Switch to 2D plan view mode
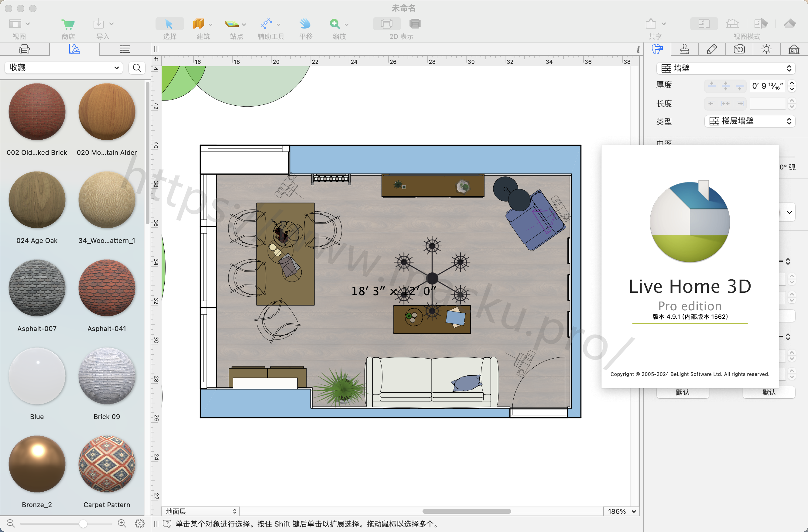 (704, 24)
